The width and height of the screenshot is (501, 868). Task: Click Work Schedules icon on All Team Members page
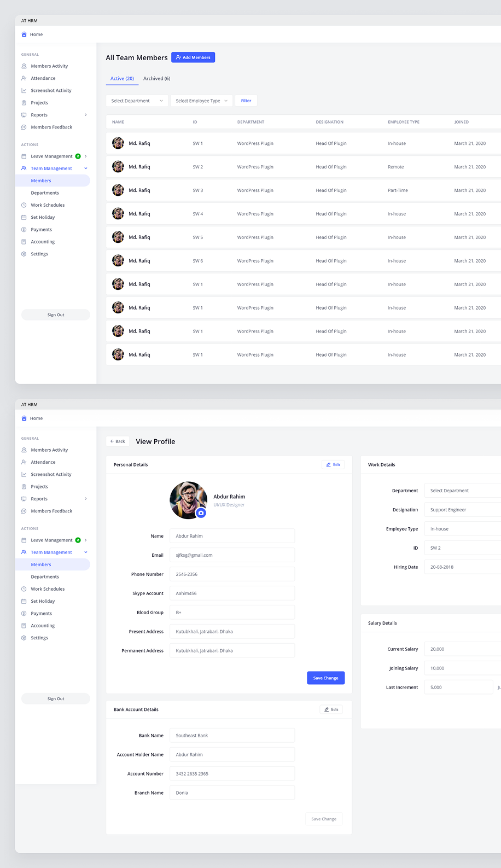24,205
